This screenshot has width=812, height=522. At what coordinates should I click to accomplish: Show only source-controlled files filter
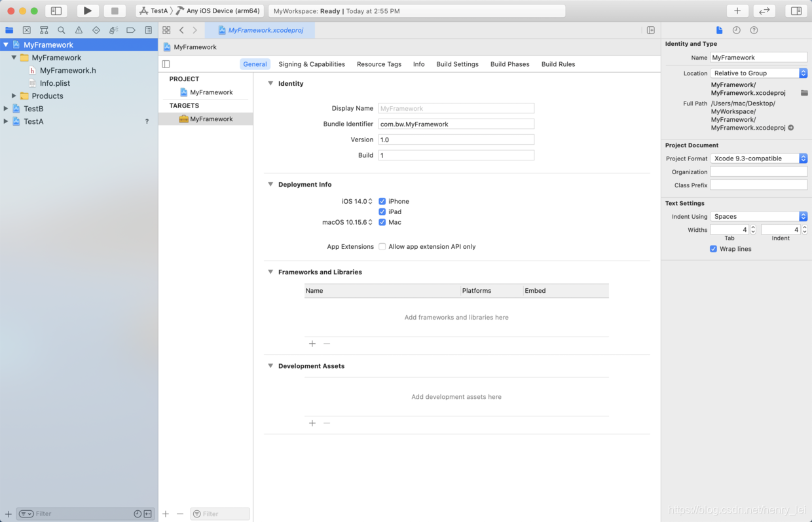pos(148,514)
